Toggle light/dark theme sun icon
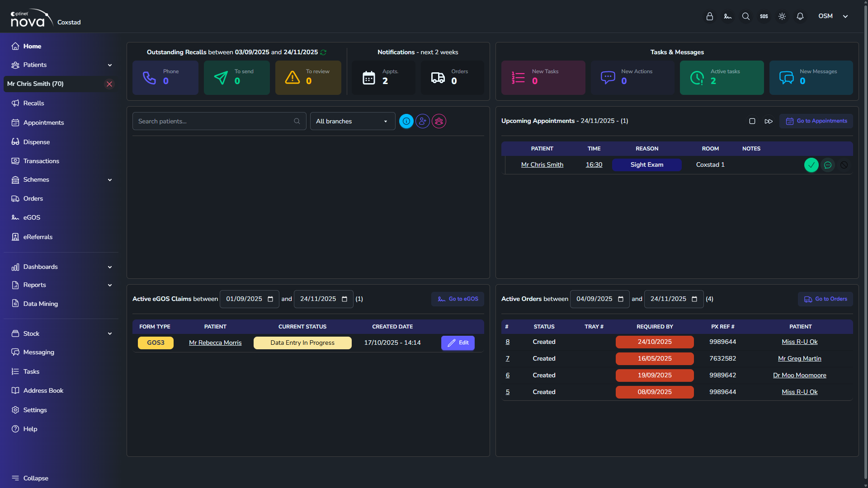Viewport: 868px width, 488px height. tap(782, 16)
